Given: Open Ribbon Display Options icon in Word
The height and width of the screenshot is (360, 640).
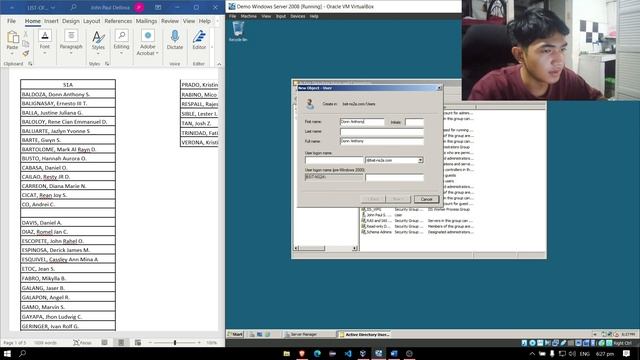Looking at the screenshot, I should [x=158, y=7].
